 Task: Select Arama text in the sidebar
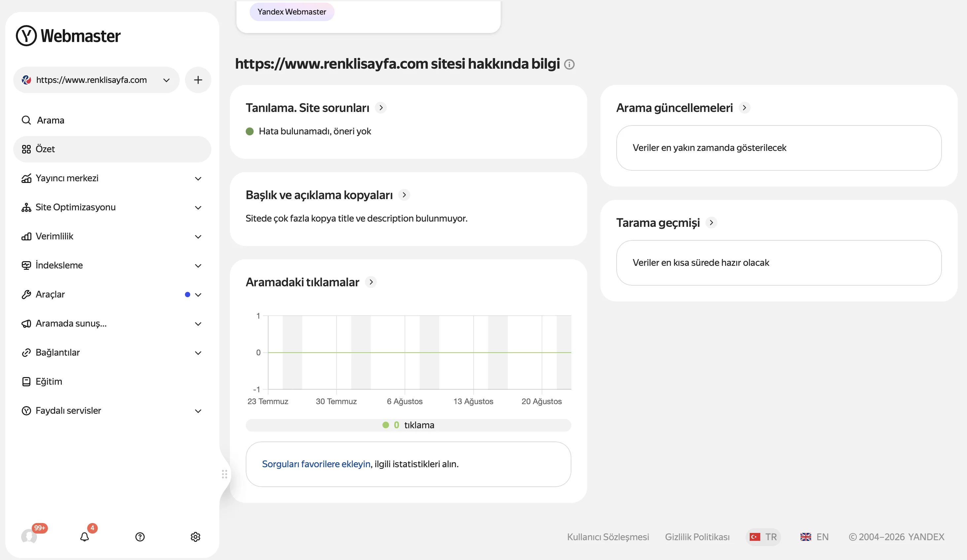tap(51, 120)
